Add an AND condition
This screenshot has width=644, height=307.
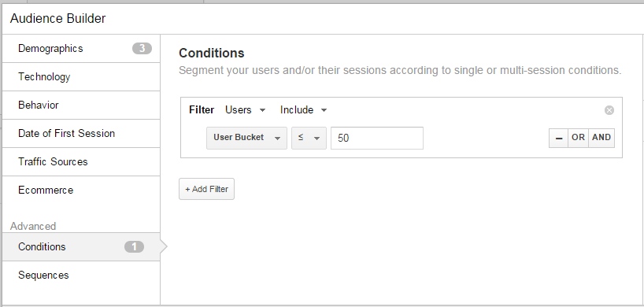601,138
